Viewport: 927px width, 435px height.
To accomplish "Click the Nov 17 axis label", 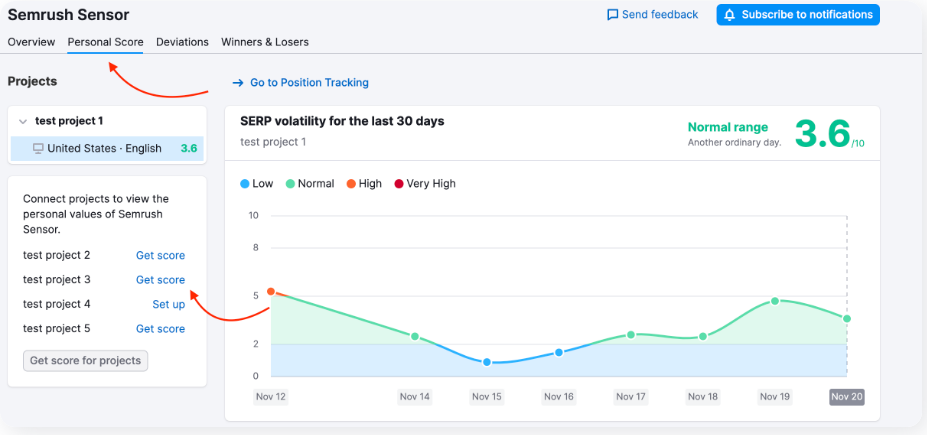I will coord(631,397).
